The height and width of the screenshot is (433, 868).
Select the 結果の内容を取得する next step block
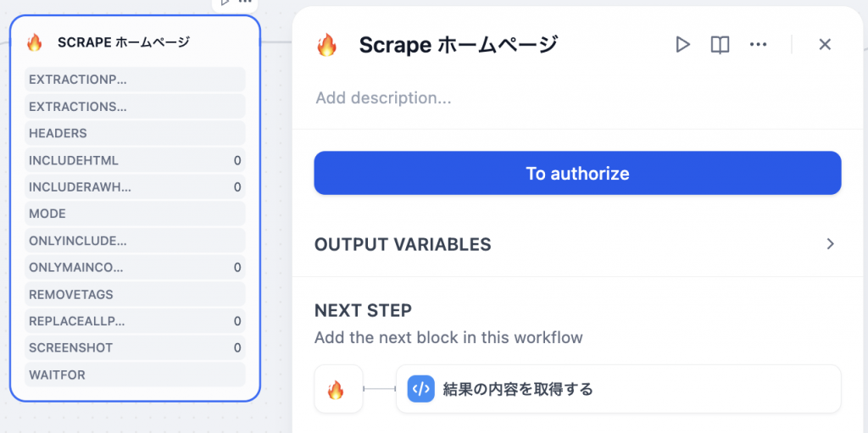pyautogui.click(x=618, y=389)
